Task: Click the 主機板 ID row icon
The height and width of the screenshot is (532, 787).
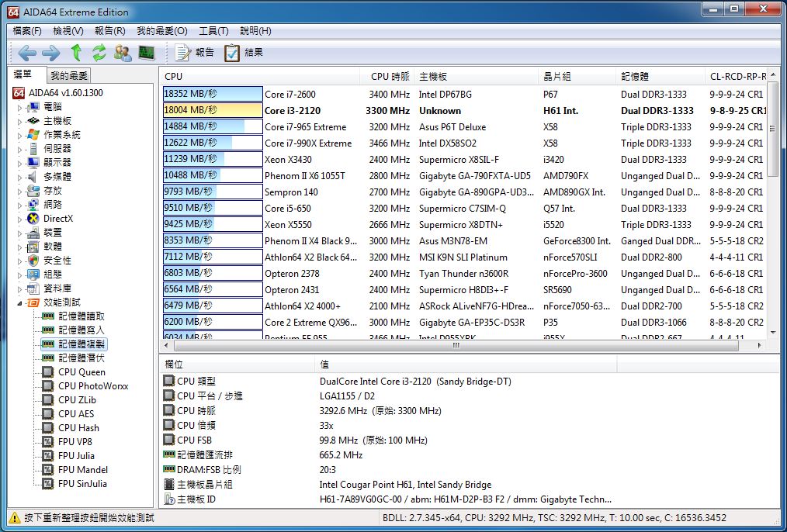Action: tap(169, 499)
